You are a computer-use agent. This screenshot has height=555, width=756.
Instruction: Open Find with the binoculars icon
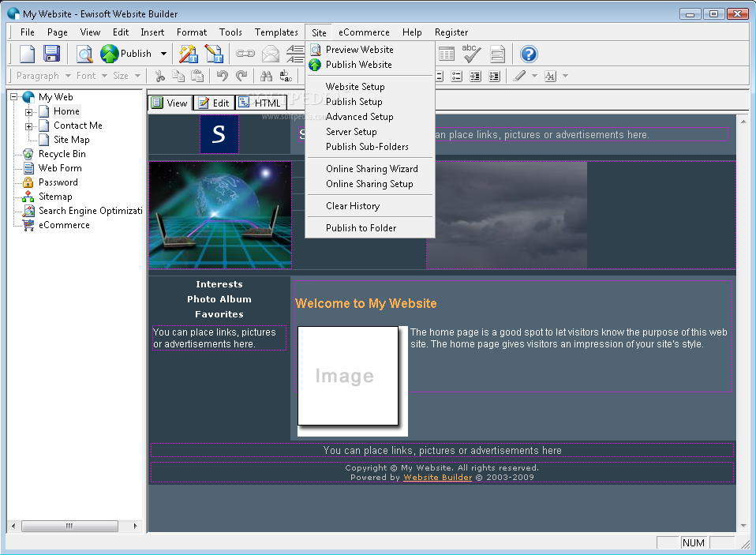click(266, 76)
